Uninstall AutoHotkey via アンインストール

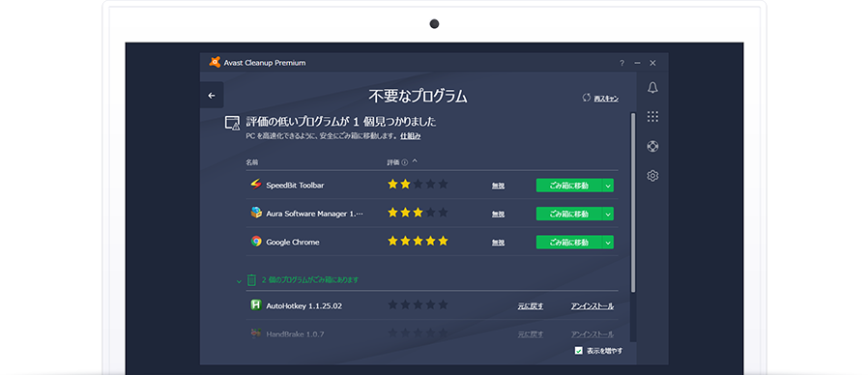click(593, 306)
